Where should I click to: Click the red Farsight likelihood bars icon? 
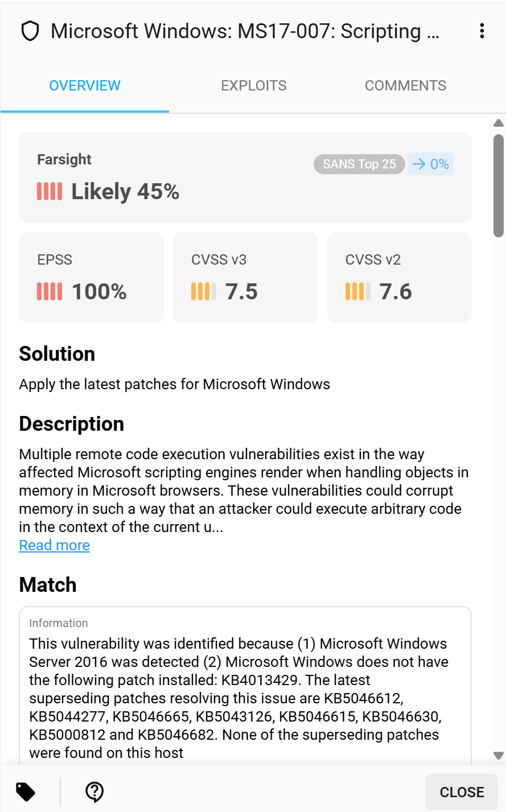point(50,192)
